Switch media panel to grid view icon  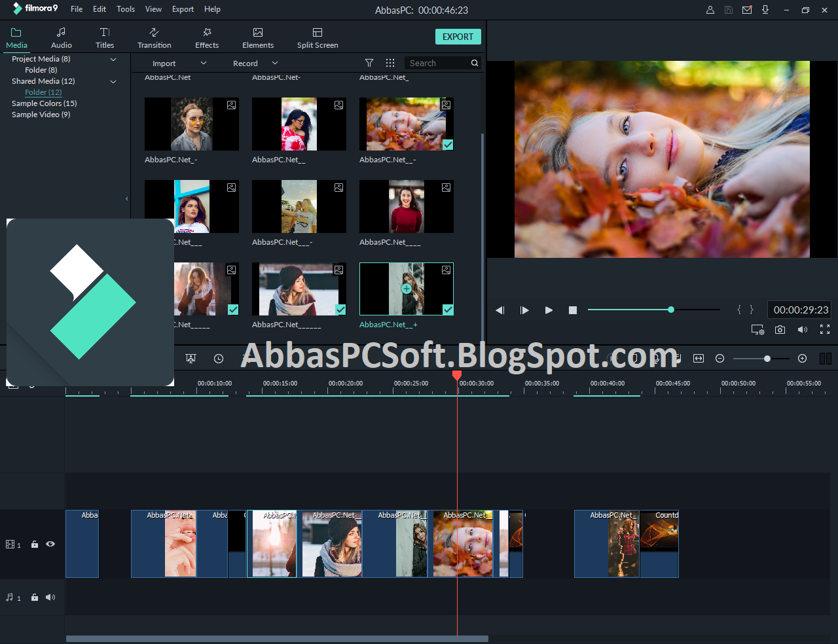(x=390, y=63)
